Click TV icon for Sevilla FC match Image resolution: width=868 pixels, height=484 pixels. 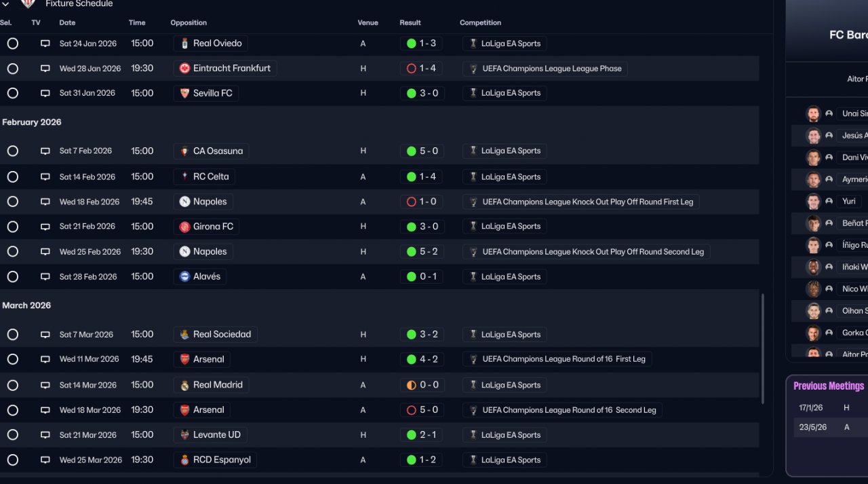click(x=45, y=93)
